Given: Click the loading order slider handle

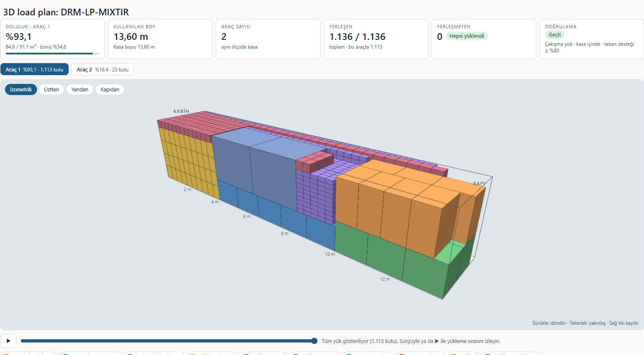Looking at the screenshot, I should (x=314, y=341).
